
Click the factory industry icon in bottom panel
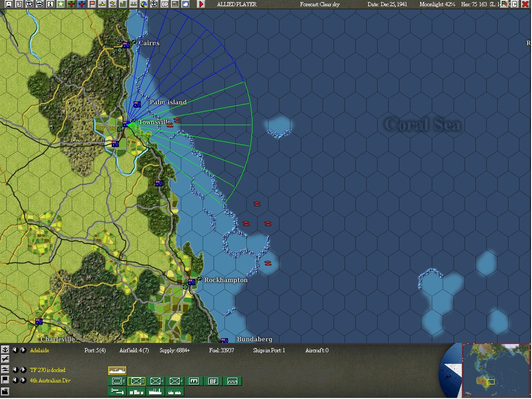click(x=5, y=391)
